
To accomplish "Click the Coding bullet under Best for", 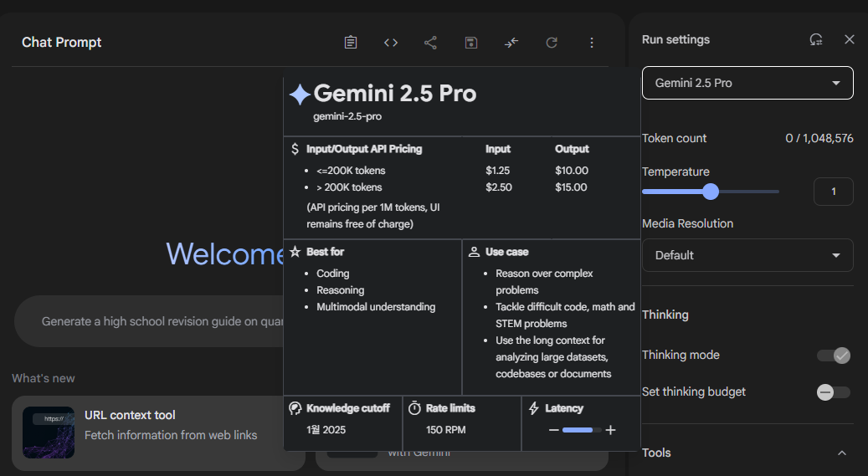I will tap(332, 274).
